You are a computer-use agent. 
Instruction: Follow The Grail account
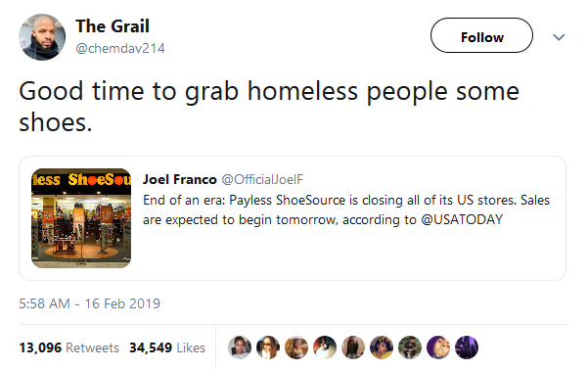[x=481, y=35]
